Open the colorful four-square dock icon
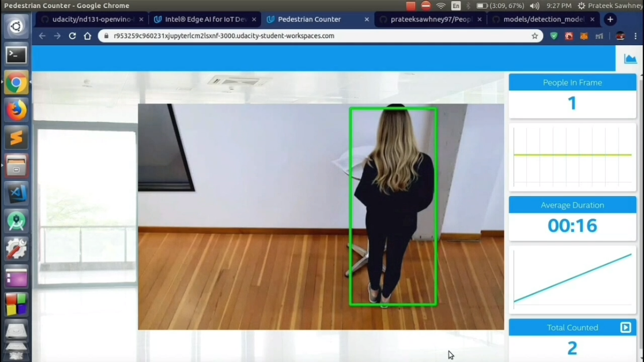 point(16,304)
